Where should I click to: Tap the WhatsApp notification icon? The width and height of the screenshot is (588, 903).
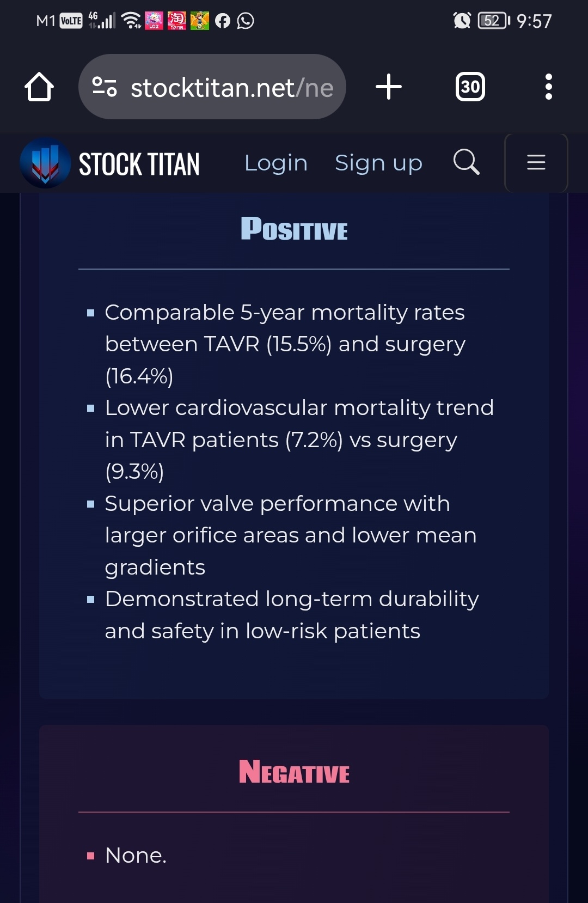pos(246,21)
